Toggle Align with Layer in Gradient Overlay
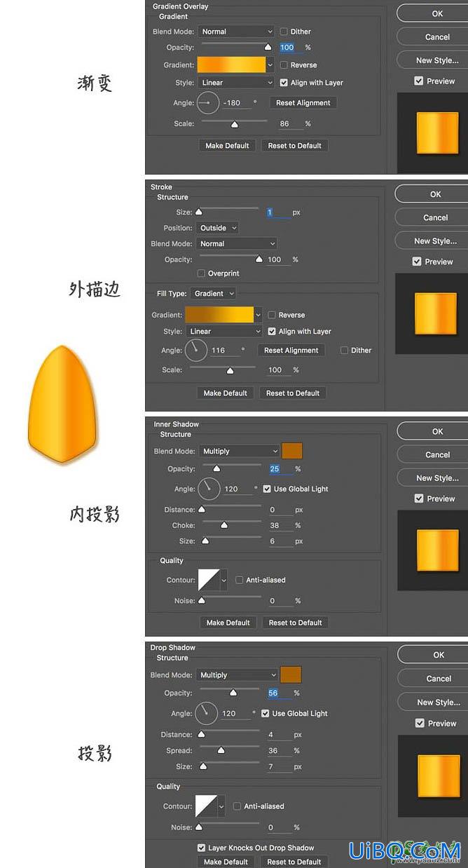 point(284,83)
